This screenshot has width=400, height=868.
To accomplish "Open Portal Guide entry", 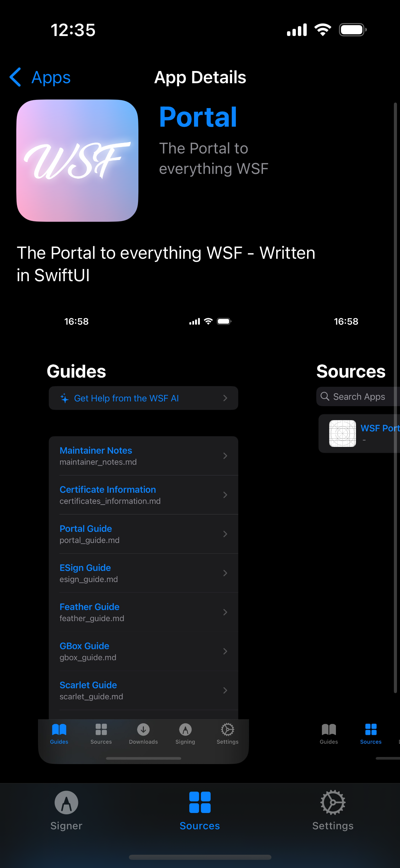I will point(144,534).
